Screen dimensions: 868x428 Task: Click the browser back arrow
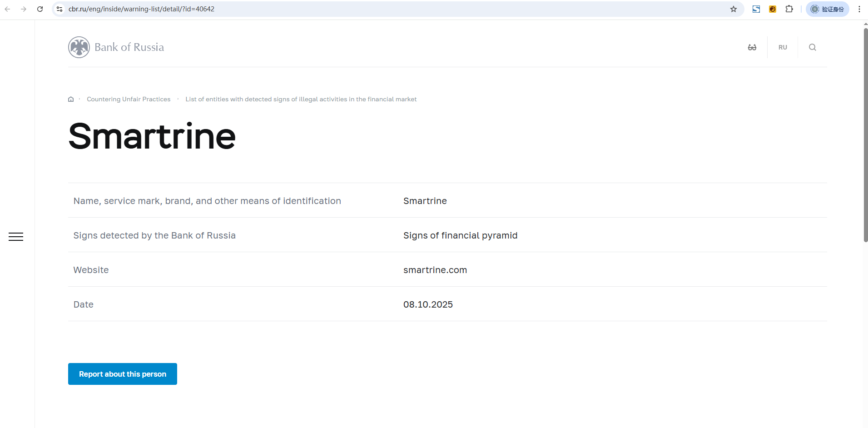7,9
